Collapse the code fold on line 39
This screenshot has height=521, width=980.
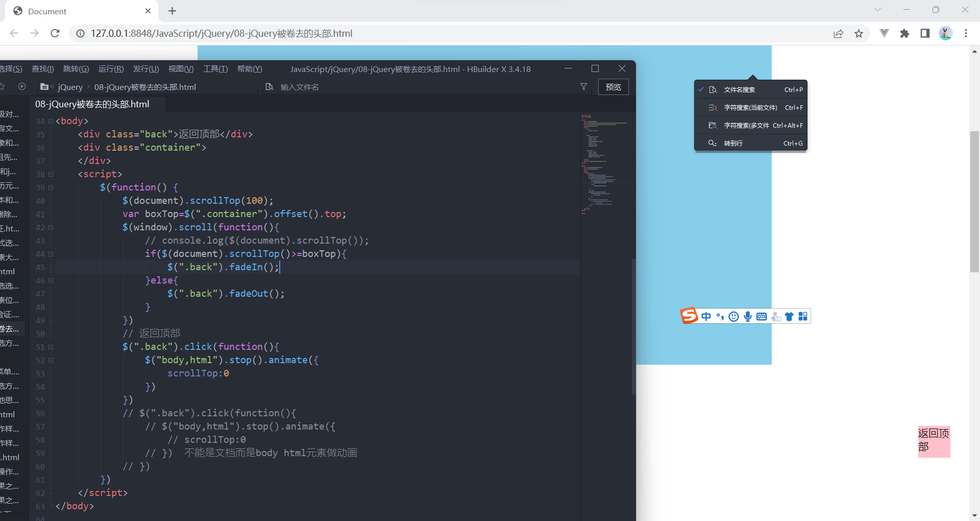(51, 187)
